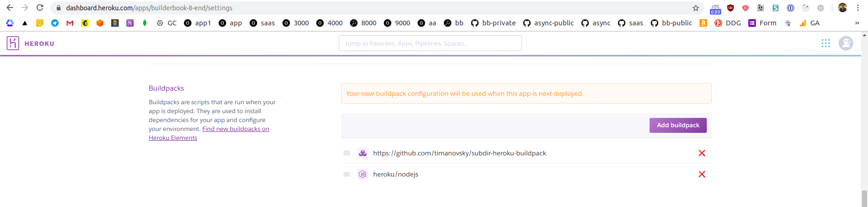Open the 0.89 speed gauge extension
This screenshot has height=207, width=868.
pyautogui.click(x=716, y=9)
